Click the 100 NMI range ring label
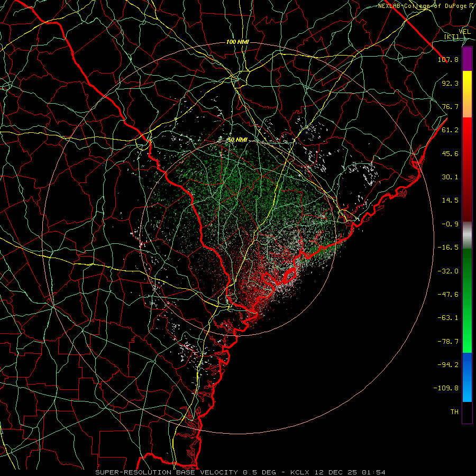Screen dimensions: 476x476 pos(237,42)
